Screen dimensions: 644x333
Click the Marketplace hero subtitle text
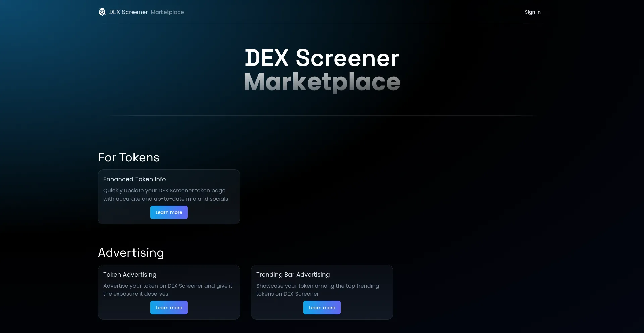click(322, 82)
